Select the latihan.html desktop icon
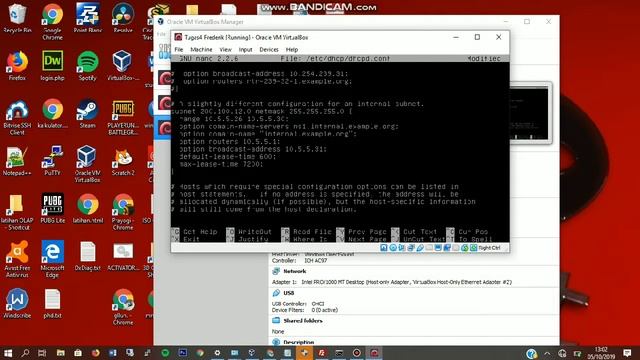Image resolution: width=640 pixels, height=360 pixels. point(88,208)
